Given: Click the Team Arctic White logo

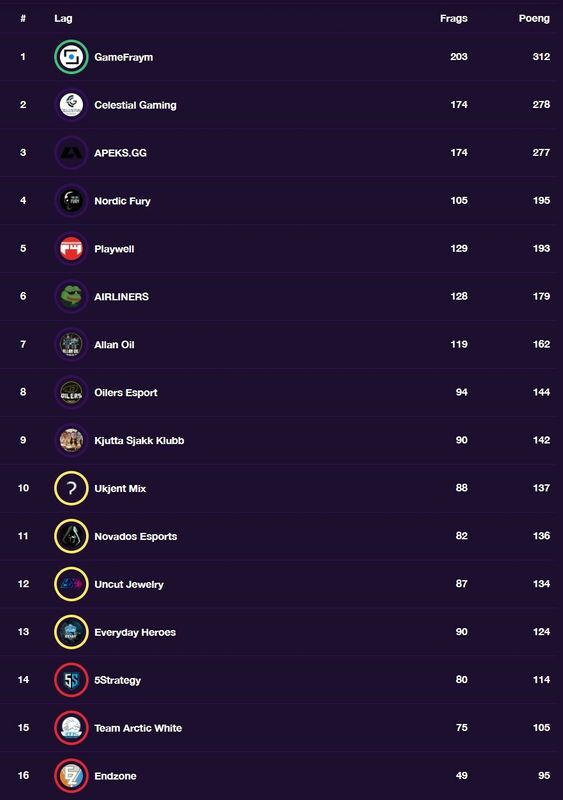Looking at the screenshot, I should pos(71,728).
